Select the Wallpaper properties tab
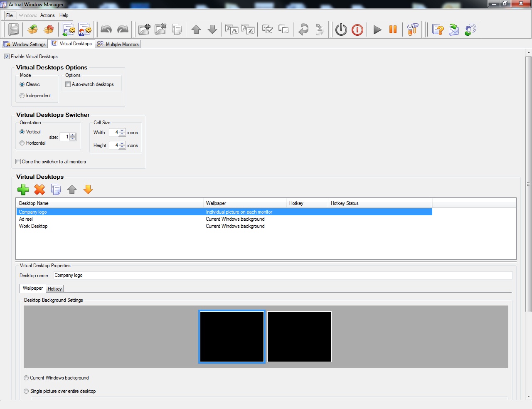The height and width of the screenshot is (409, 532). (33, 288)
